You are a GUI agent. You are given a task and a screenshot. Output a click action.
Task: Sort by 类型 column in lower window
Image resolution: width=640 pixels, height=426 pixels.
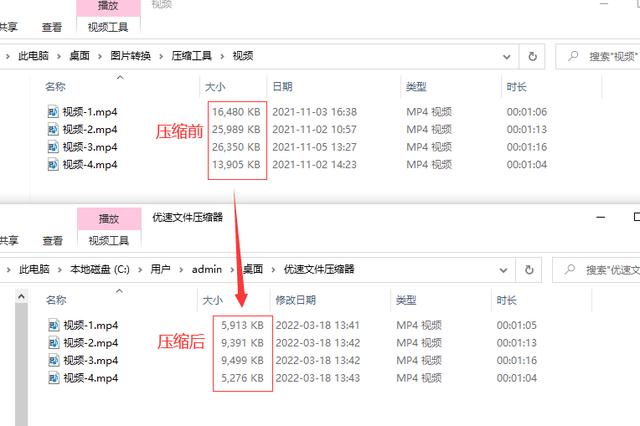point(406,300)
